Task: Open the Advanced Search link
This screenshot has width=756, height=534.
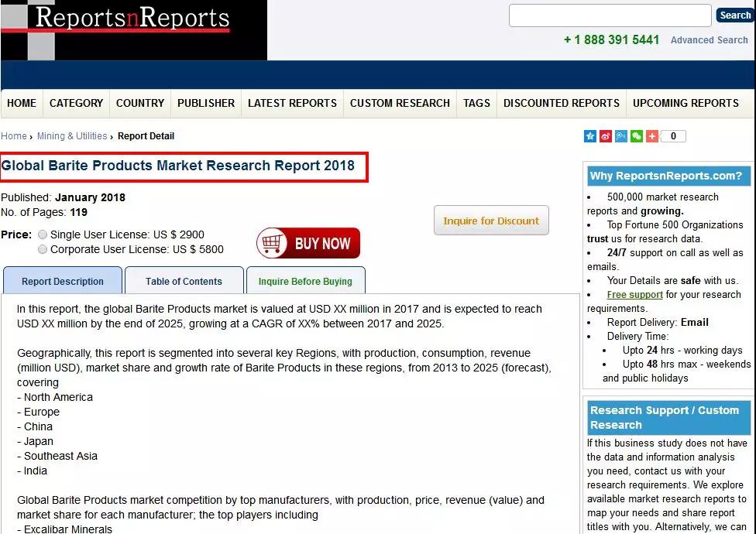Action: click(710, 40)
